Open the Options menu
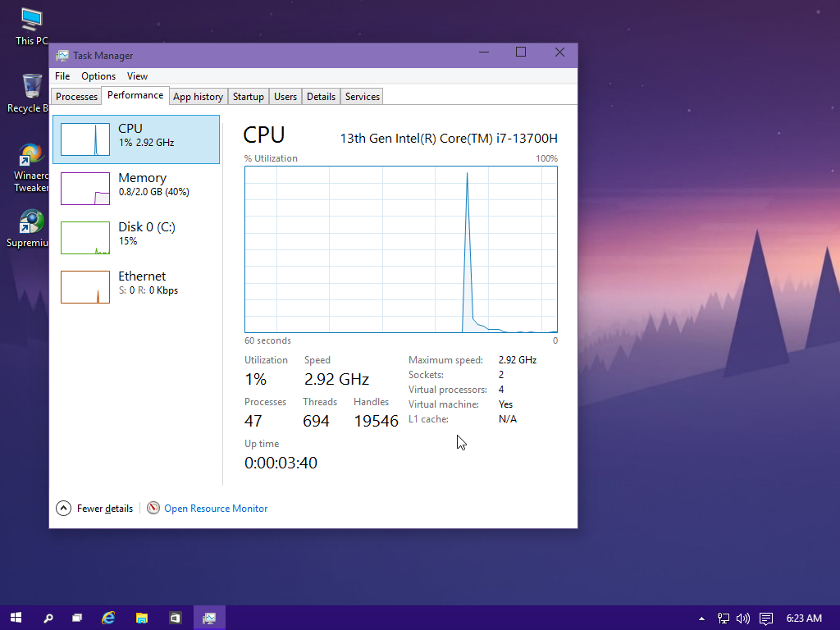 pyautogui.click(x=98, y=76)
